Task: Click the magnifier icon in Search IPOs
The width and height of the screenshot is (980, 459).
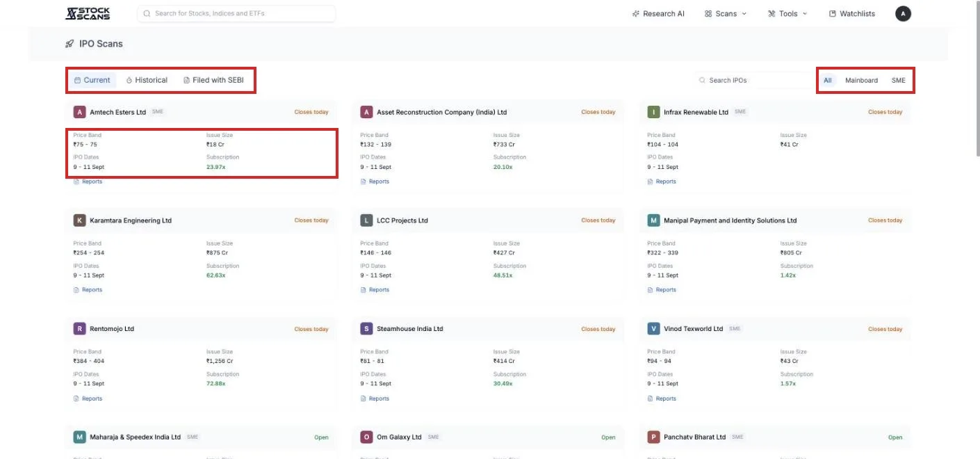Action: pos(703,81)
